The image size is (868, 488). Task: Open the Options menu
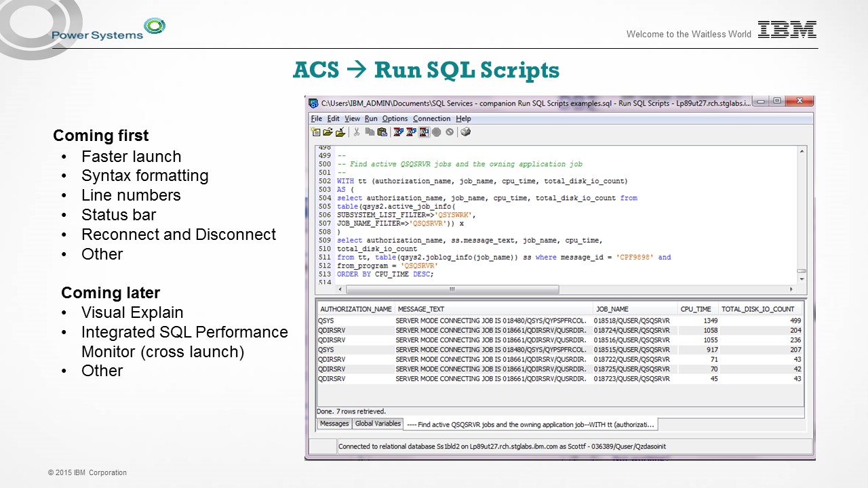coord(395,119)
